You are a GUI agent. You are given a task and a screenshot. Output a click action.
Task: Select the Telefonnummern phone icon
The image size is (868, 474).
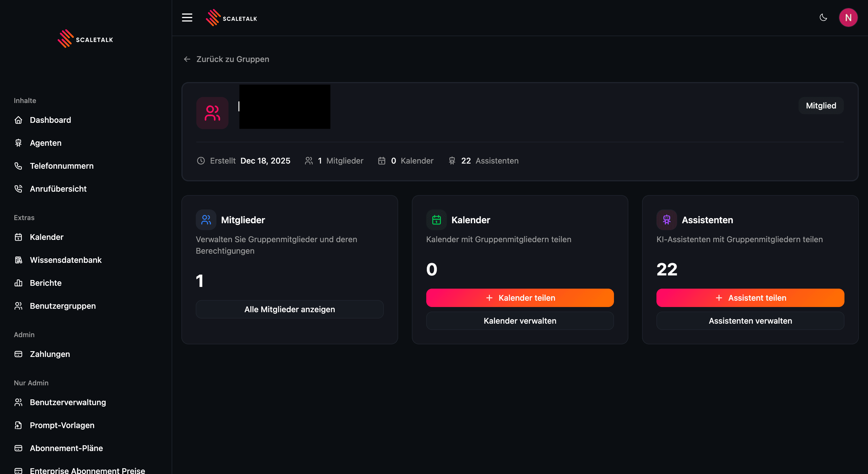19,166
